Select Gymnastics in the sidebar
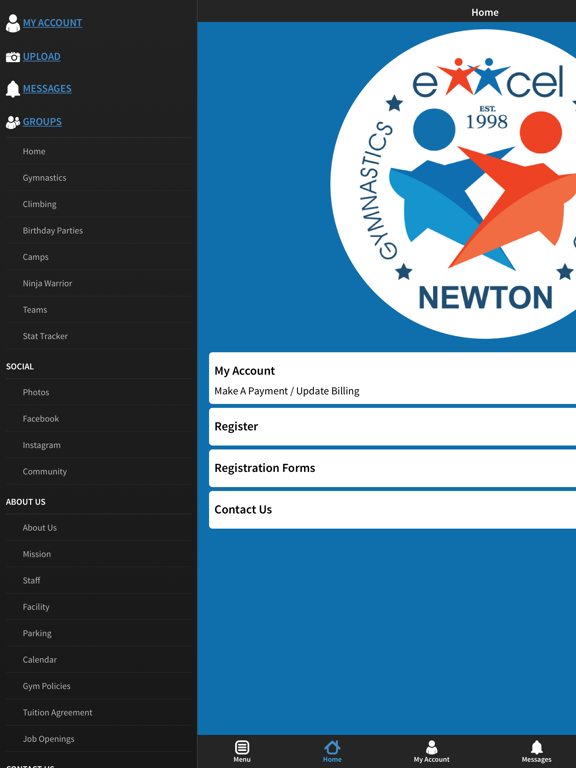 [x=98, y=178]
